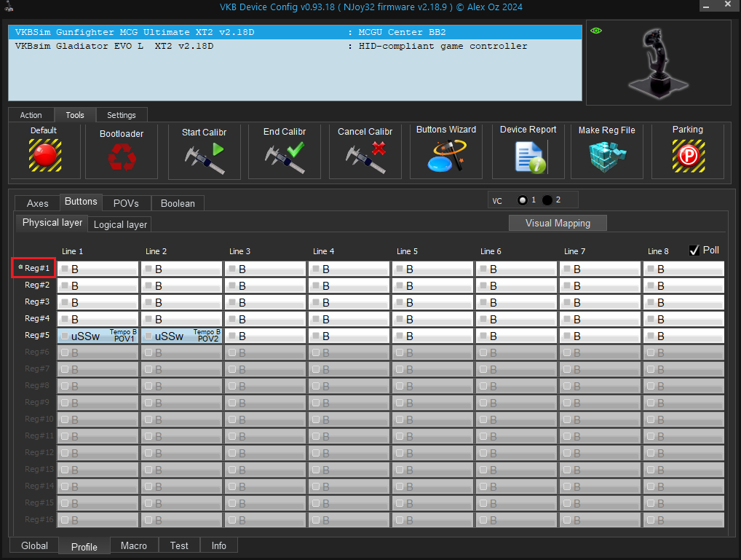Screen dimensions: 741x560
Task: Switch to the Axes tab
Action: click(37, 203)
